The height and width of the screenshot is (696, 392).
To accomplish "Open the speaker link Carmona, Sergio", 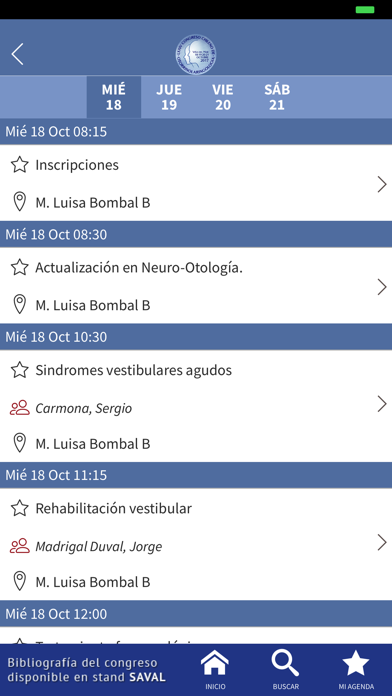I will pos(83,408).
